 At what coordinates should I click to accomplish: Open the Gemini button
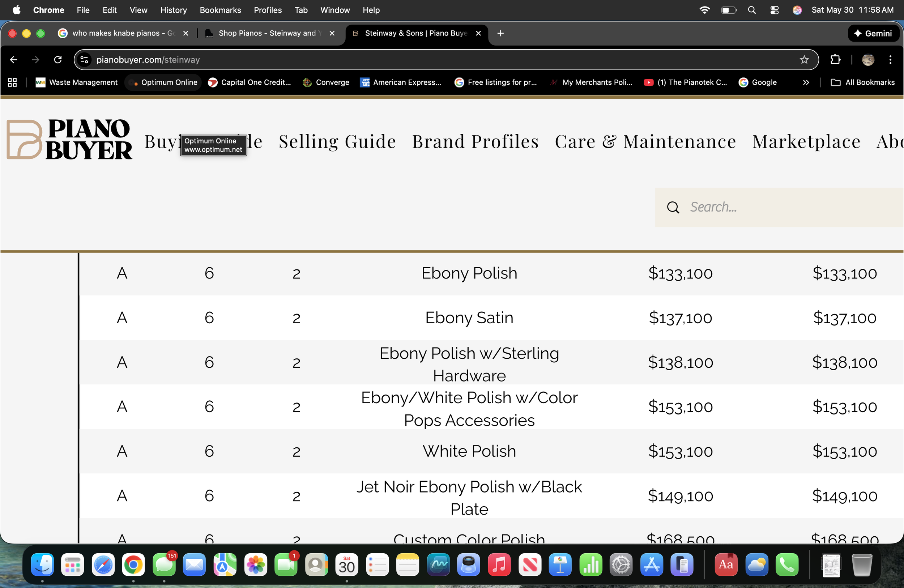(873, 33)
